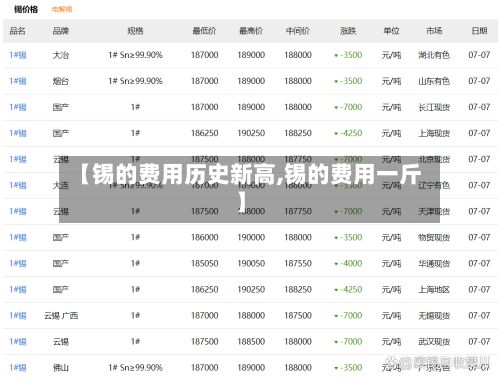
Task: Click date 07-07 in 华通现货 row
Action: click(479, 263)
